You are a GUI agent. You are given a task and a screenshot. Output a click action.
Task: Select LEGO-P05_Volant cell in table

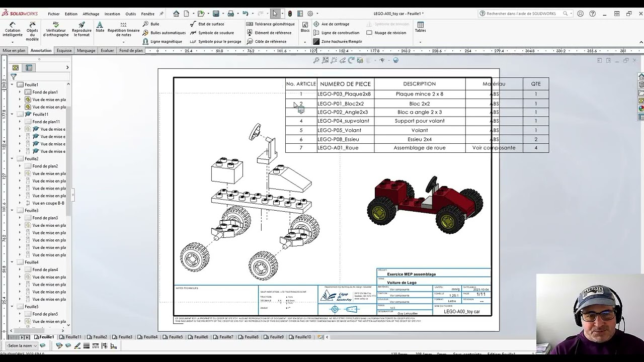pos(346,130)
